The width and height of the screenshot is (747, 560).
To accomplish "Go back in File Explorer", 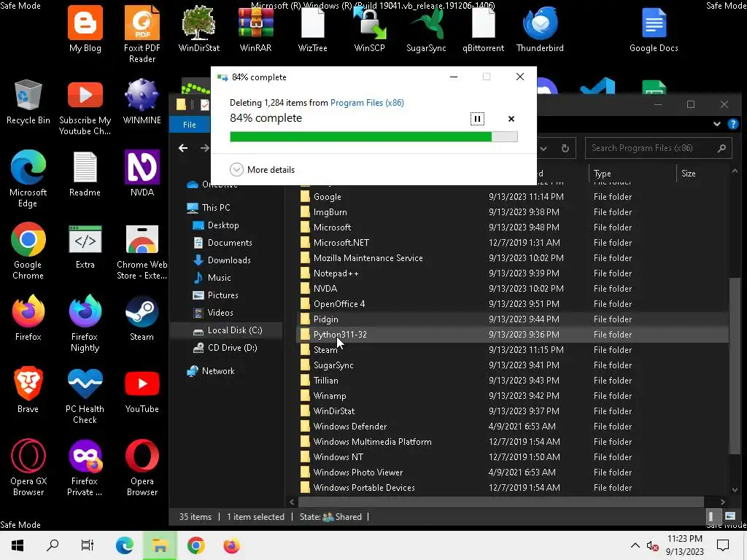I will tap(183, 148).
